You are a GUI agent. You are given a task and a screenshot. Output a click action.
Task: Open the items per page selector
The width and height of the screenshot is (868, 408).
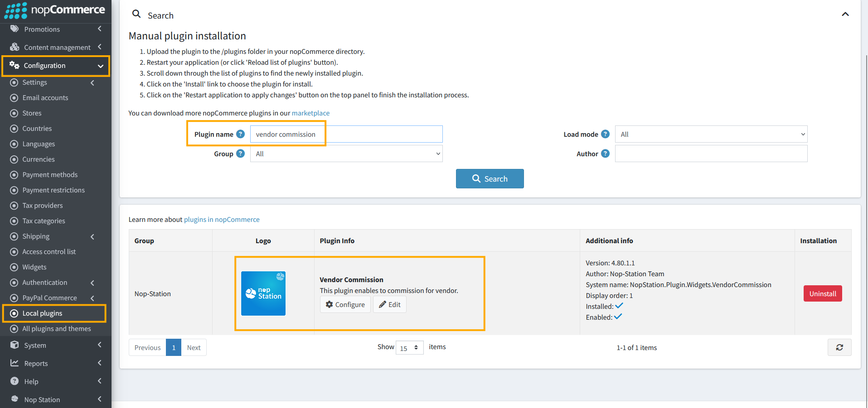click(x=409, y=348)
